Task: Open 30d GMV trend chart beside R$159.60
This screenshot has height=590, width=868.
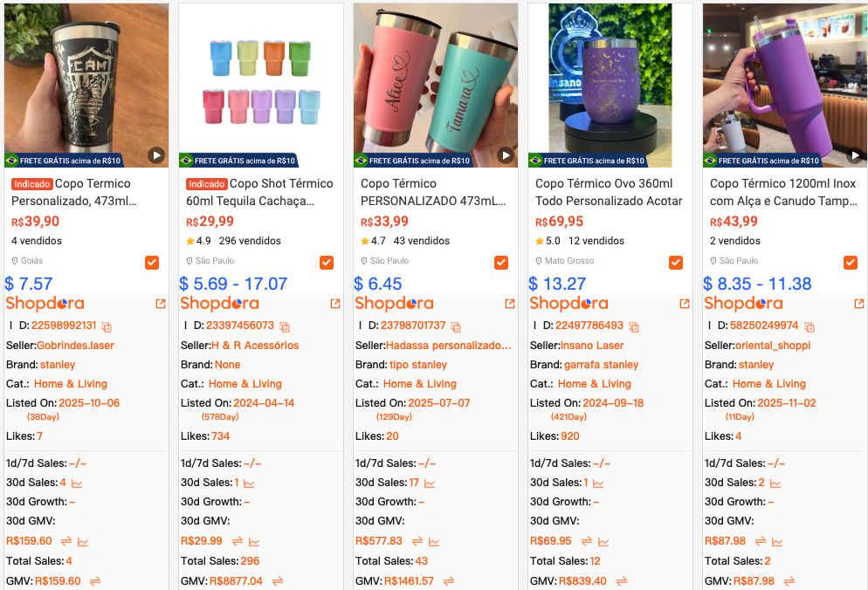Action: pyautogui.click(x=83, y=541)
